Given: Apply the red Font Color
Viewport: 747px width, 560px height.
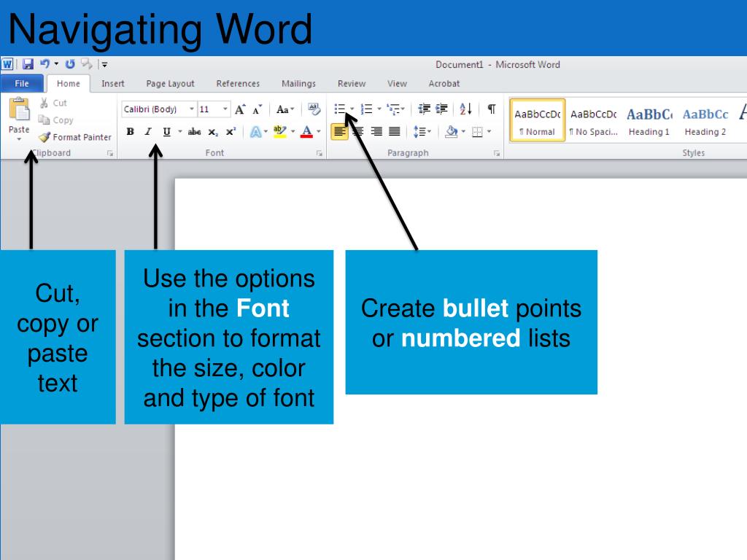Looking at the screenshot, I should (x=307, y=131).
